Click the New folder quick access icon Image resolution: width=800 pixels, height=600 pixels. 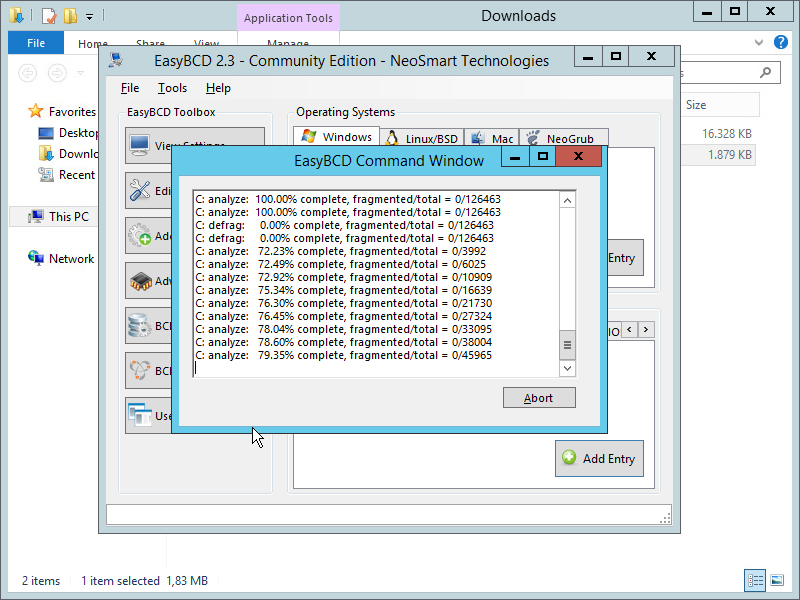point(70,16)
